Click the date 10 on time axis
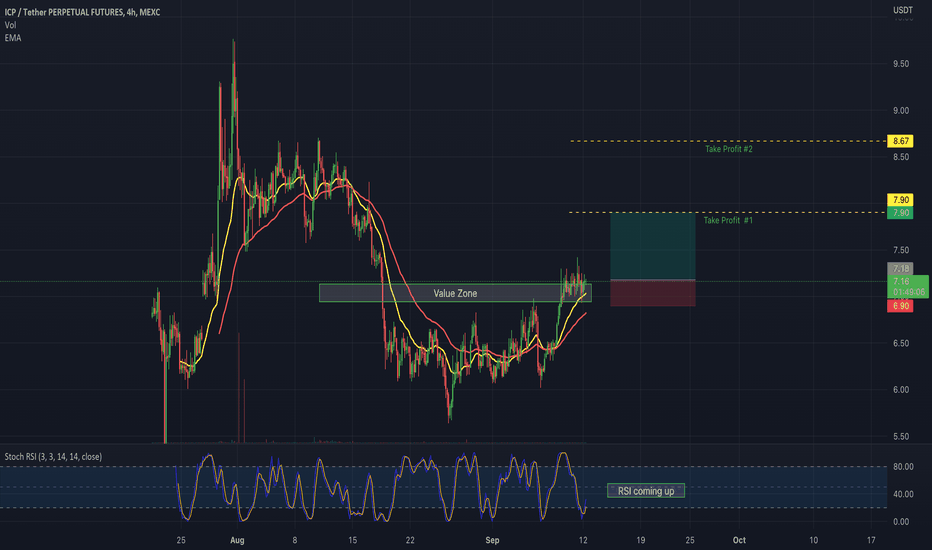The image size is (932, 550). [813, 540]
